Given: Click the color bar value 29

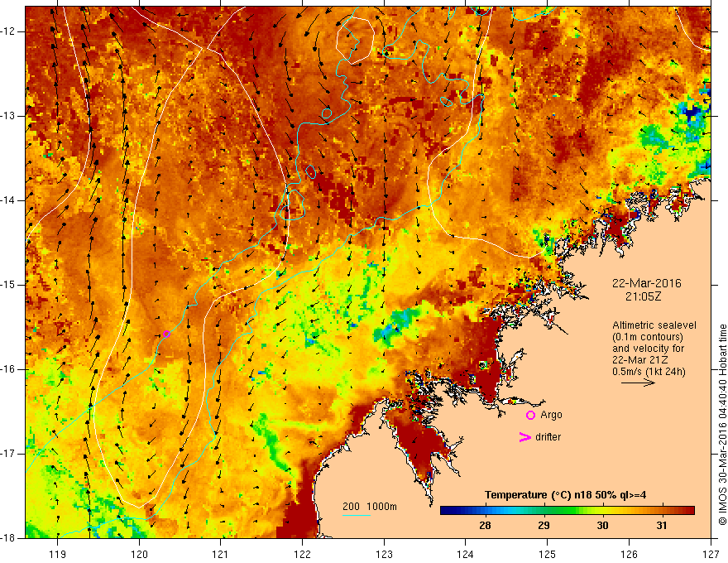Looking at the screenshot, I should 544,526.
